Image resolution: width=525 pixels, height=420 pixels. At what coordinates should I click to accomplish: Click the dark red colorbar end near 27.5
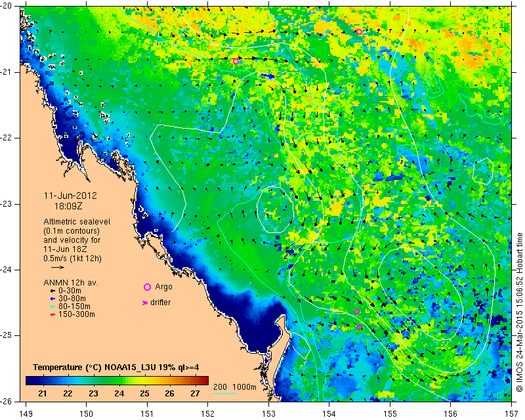pos(204,381)
